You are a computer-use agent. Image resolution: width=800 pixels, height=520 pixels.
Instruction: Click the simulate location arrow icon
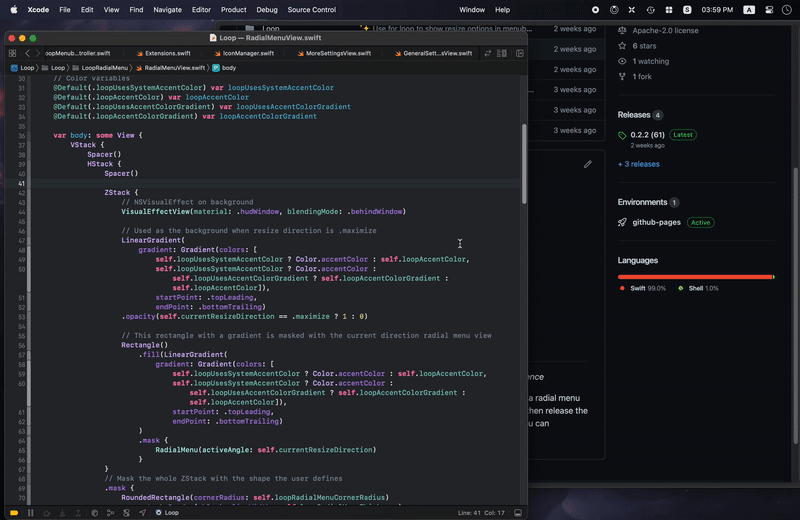pos(142,512)
